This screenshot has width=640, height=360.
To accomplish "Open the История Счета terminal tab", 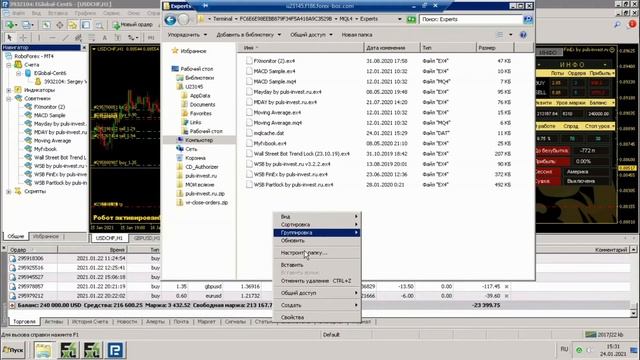I will (x=90, y=322).
